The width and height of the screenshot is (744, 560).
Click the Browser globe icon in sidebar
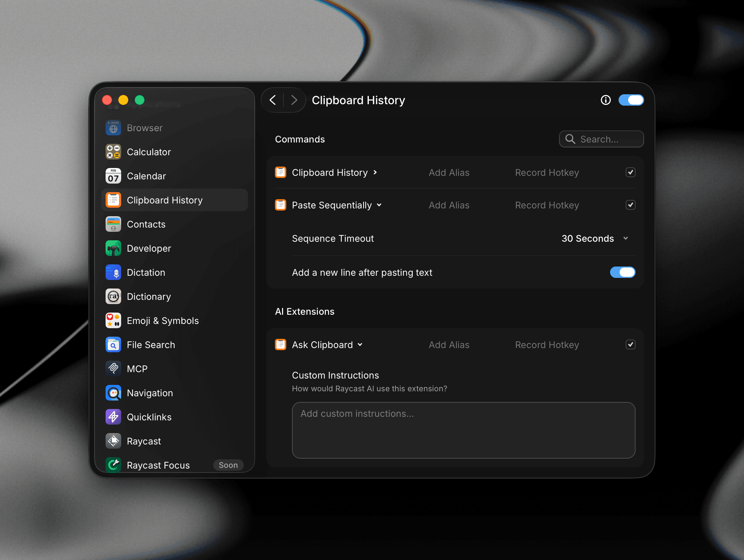point(113,128)
